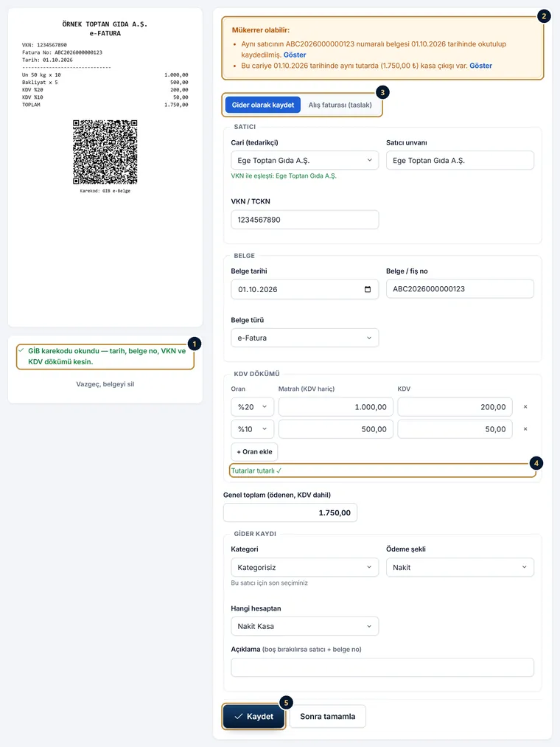Focus the Belge / fiş no field

(460, 289)
